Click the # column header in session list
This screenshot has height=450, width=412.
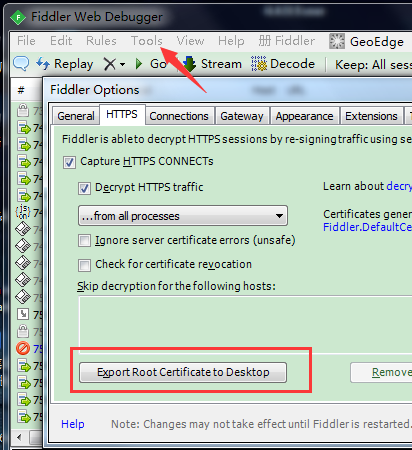pos(21,90)
